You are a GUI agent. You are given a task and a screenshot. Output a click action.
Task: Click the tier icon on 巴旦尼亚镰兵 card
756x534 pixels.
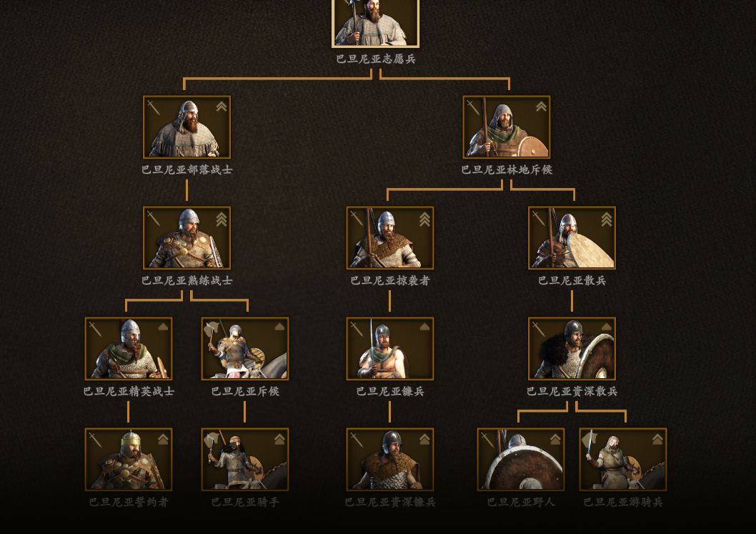pos(424,327)
